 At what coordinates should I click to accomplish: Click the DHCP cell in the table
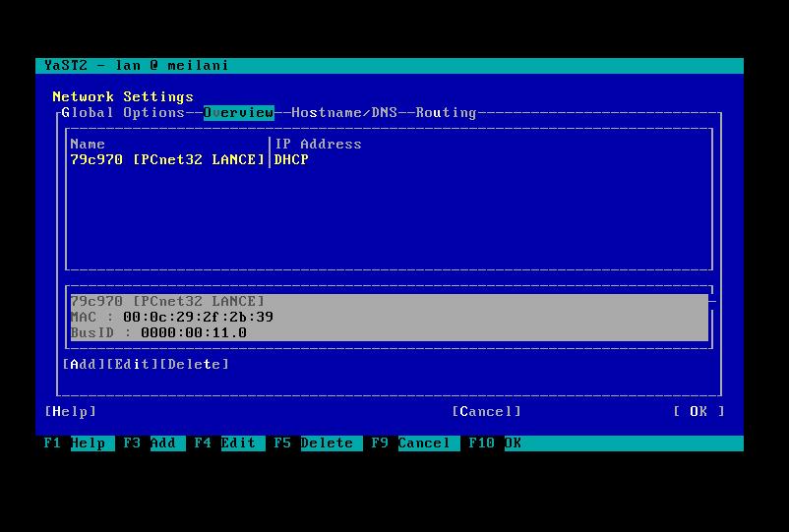coord(291,160)
